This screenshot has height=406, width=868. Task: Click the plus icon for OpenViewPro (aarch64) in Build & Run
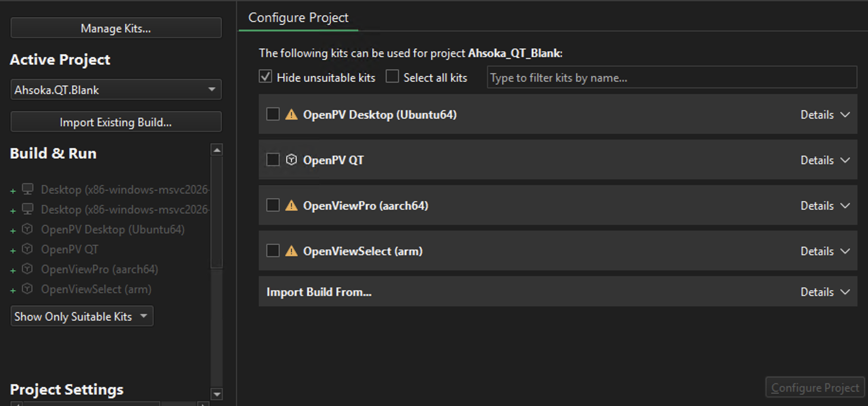13,271
